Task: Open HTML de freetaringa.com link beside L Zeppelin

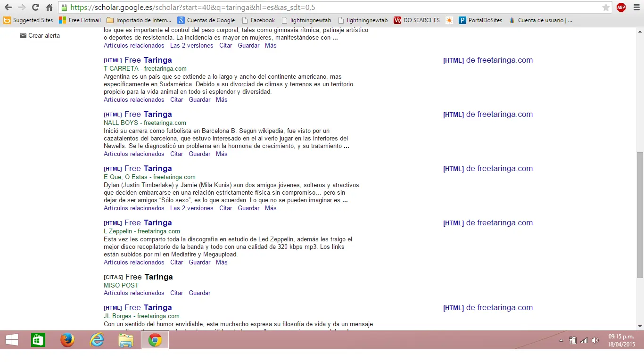Action: [488, 222]
